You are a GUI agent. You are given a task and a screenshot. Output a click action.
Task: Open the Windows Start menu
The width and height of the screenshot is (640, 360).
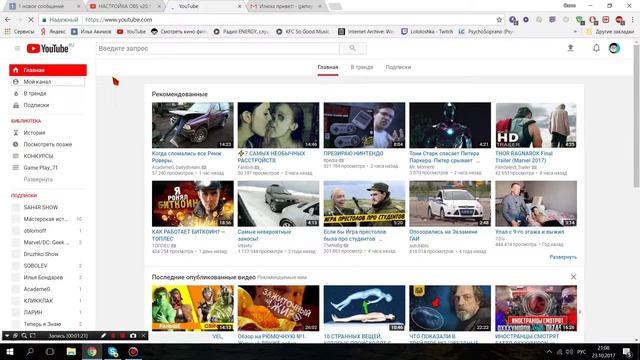(9, 351)
